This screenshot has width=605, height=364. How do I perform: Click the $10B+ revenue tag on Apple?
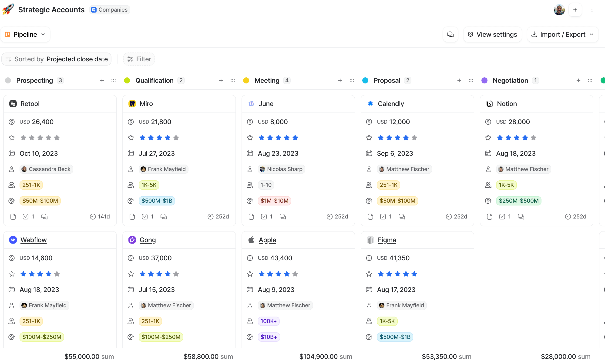[269, 337]
